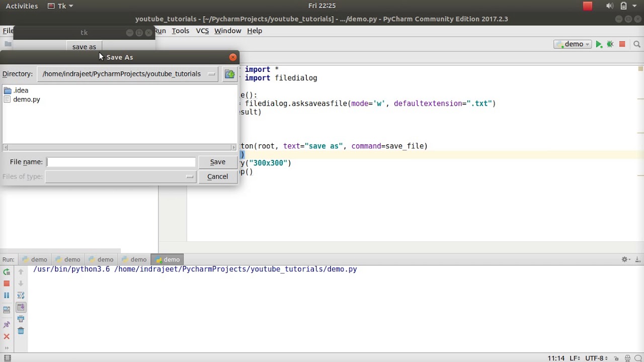The height and width of the screenshot is (362, 644).
Task: Click the Up the stack trace arrow
Action: pos(21,272)
